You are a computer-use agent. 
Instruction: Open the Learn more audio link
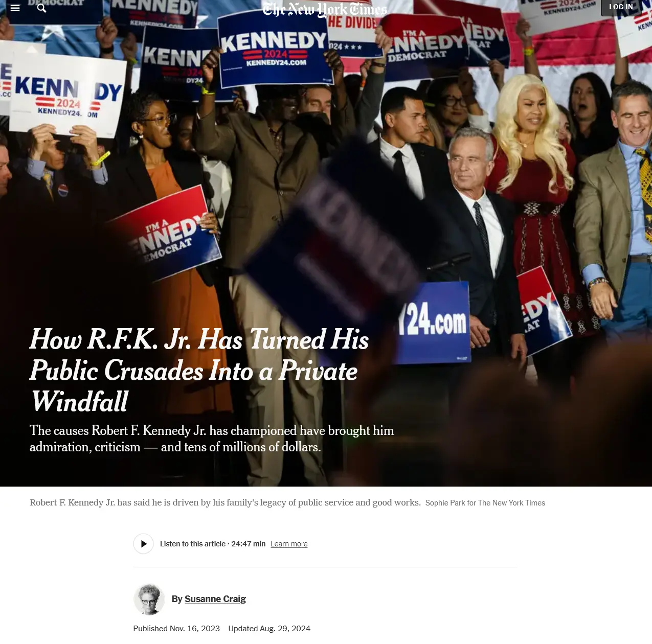[289, 544]
